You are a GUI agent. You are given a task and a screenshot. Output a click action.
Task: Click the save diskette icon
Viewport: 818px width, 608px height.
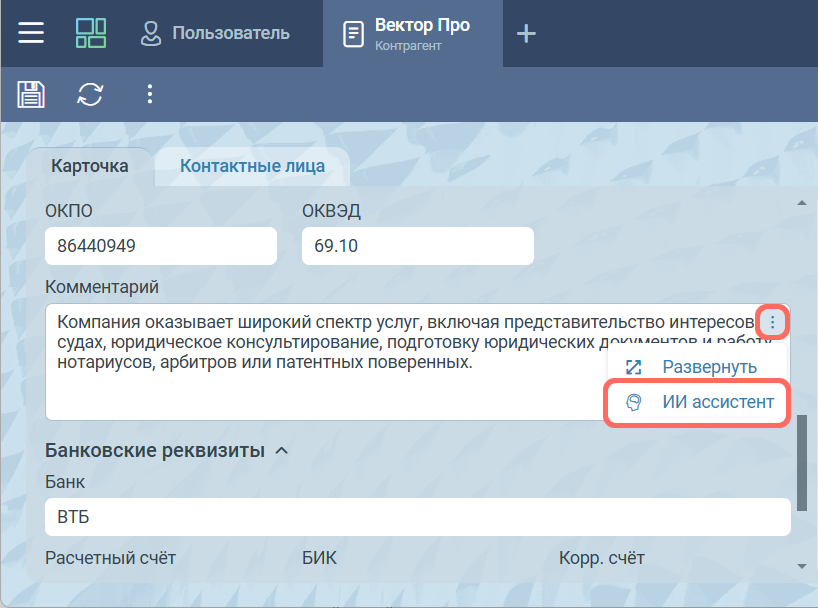click(32, 94)
